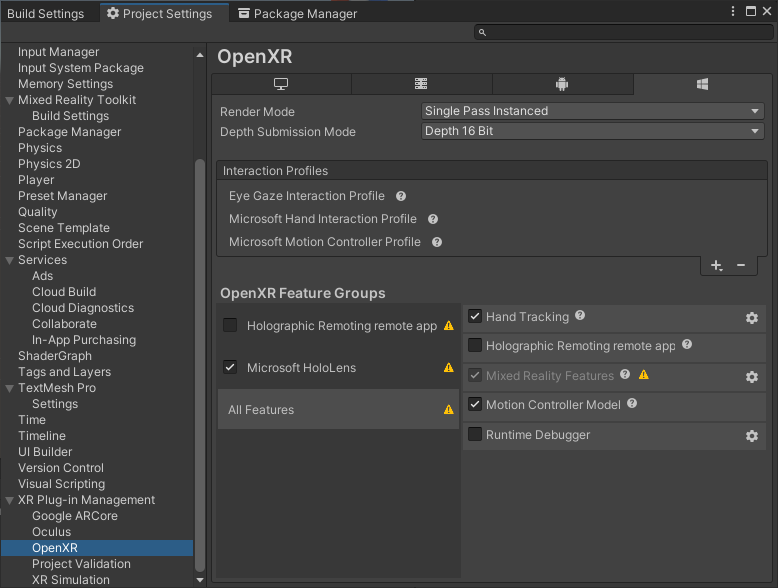Screen dimensions: 778x588
Task: Open Memory Settings page
Action: click(x=65, y=84)
